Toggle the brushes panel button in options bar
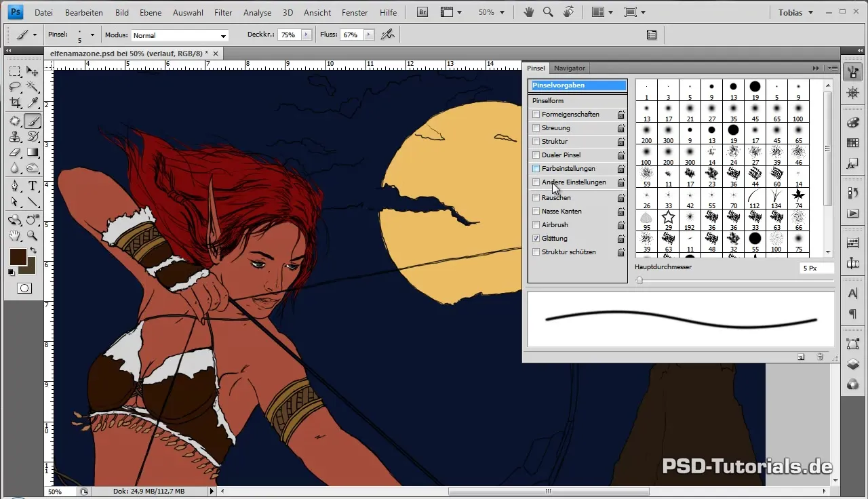Screen dimensions: 868x499 [x=652, y=35]
